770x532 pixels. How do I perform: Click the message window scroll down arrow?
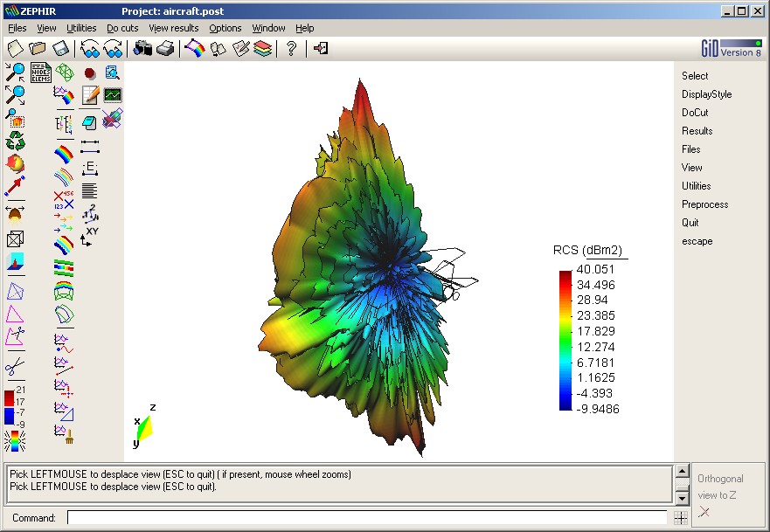pyautogui.click(x=682, y=498)
